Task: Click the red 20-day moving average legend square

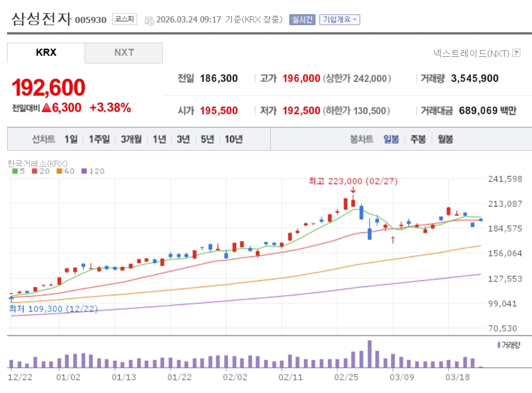Action: 34,171
